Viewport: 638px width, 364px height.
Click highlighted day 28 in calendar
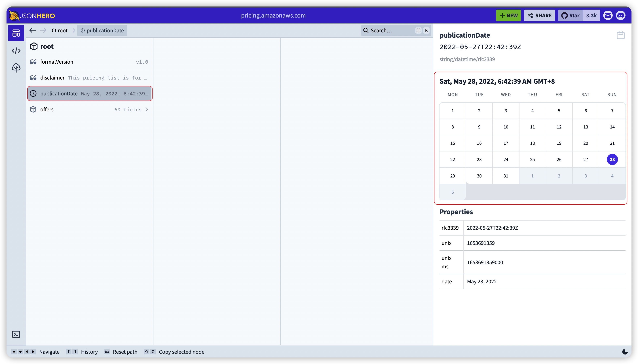coord(612,160)
